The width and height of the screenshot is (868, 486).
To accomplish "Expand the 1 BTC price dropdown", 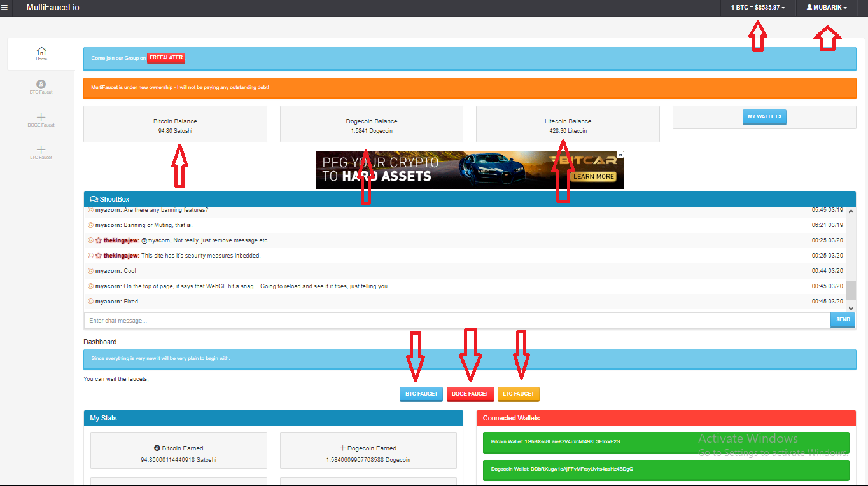I will [x=758, y=8].
